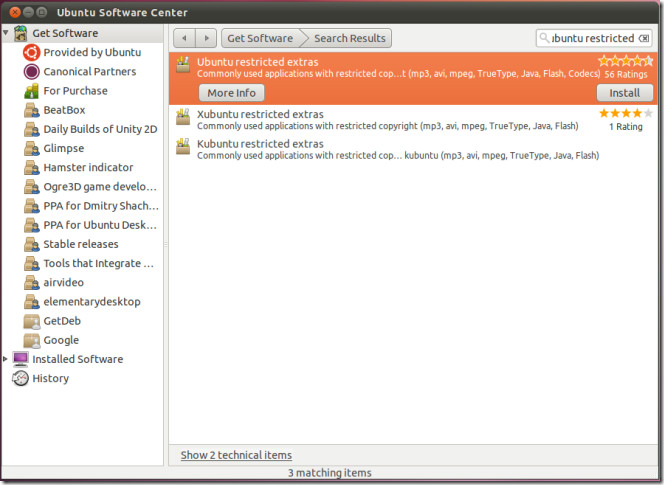Click the elementarydesktop PPA icon
This screenshot has height=485, width=664.
coord(31,302)
